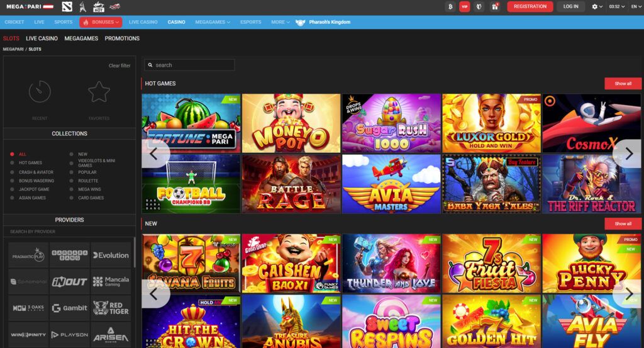Select the Arisen Gaming provider logo
The width and height of the screenshot is (644, 348).
(x=111, y=334)
